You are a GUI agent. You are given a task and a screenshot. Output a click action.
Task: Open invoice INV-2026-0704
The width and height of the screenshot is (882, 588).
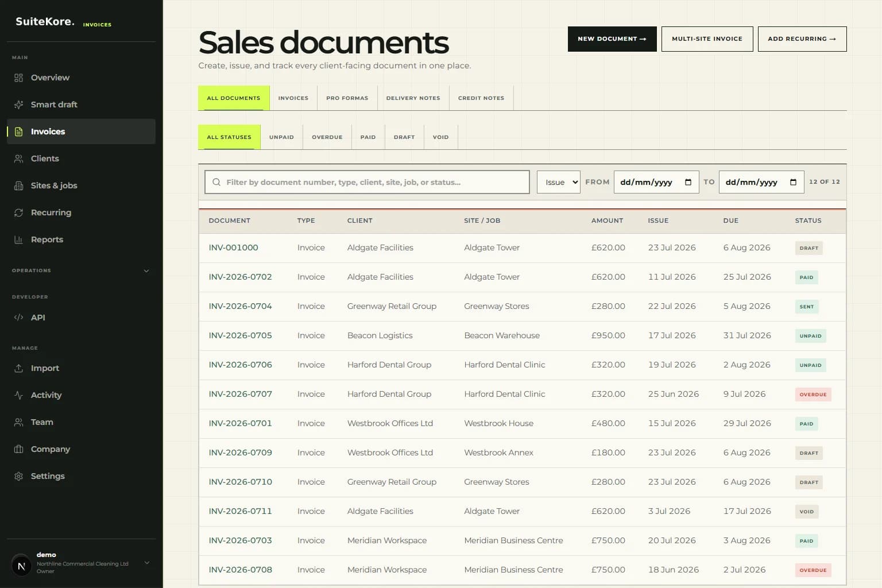pyautogui.click(x=240, y=306)
